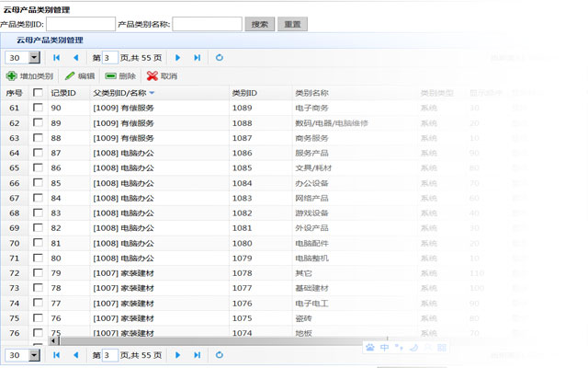This screenshot has height=368, width=588.
Task: Click the 编辑 pencil tool
Action: pyautogui.click(x=71, y=76)
